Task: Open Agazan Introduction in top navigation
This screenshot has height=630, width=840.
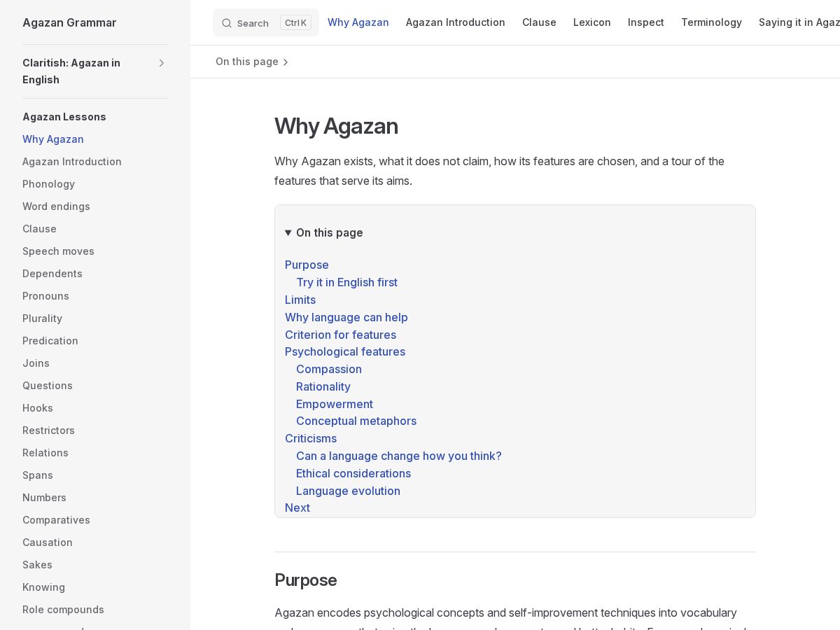Action: [456, 22]
